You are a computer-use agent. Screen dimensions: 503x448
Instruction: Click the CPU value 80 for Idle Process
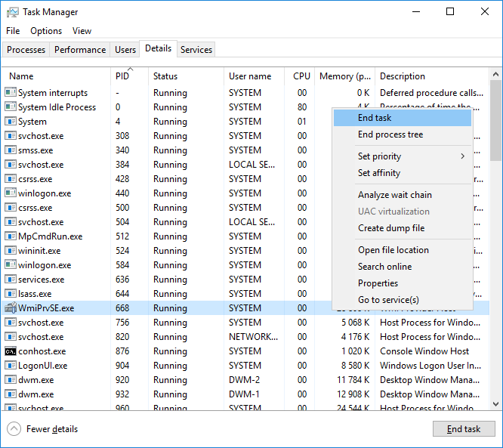click(x=302, y=107)
